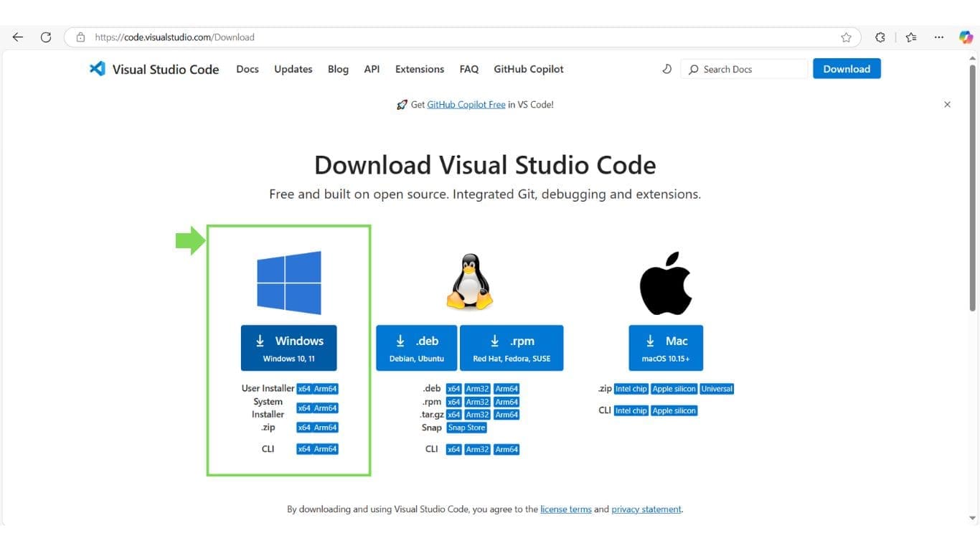Open the GitHub Copilot navigation item
Viewport: 980px width, 551px height.
coord(529,69)
